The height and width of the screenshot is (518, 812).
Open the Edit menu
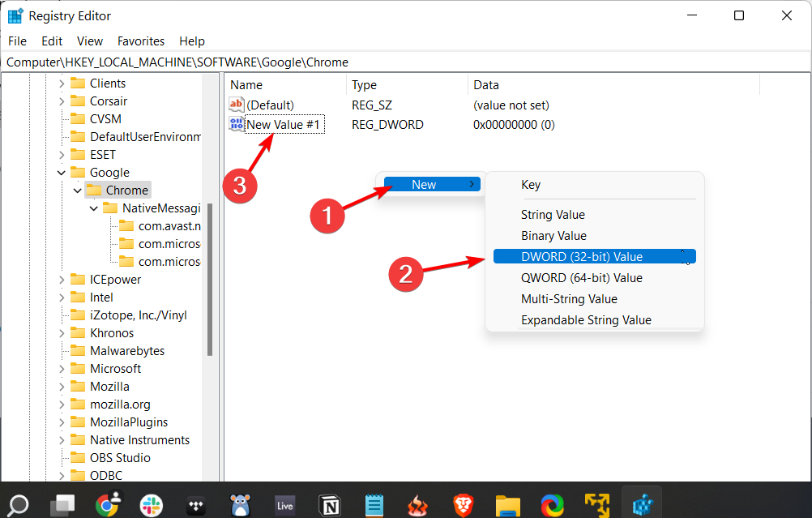coord(52,41)
